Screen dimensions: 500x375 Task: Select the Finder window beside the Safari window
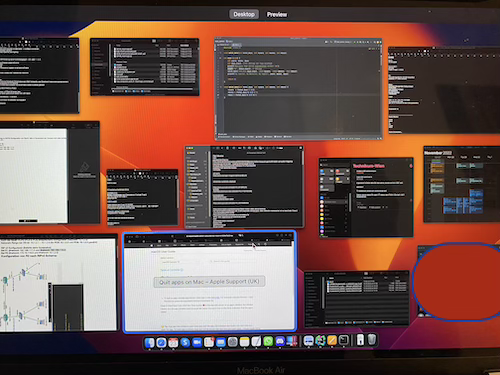[356, 298]
